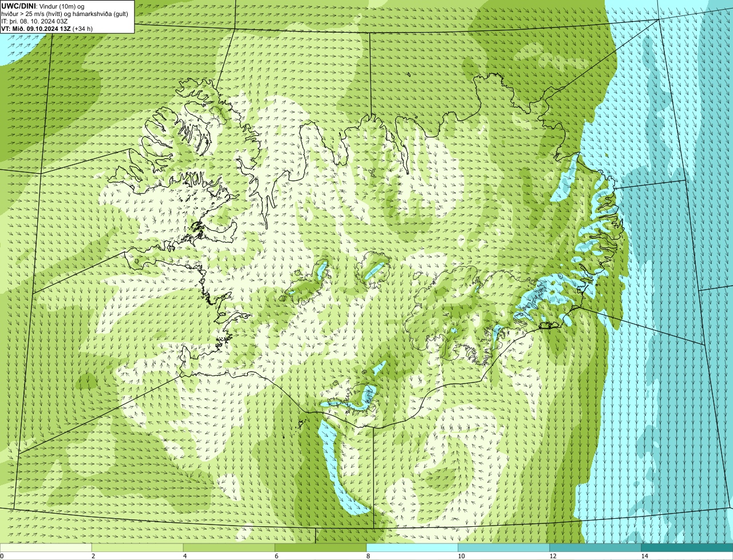The image size is (733, 560).
Task: Click the "hviður > 25 m/s (hvítt)" description line
Action: pyautogui.click(x=65, y=13)
